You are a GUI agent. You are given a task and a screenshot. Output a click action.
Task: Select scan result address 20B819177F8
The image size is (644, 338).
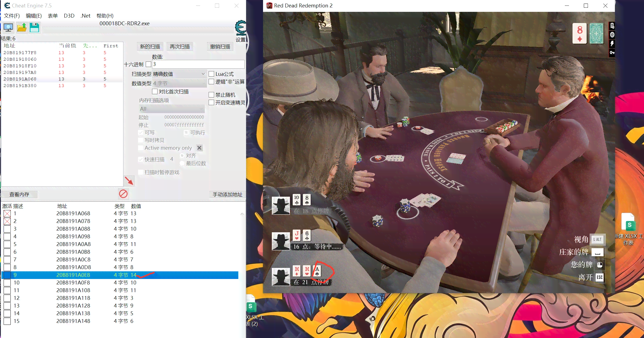[62, 52]
